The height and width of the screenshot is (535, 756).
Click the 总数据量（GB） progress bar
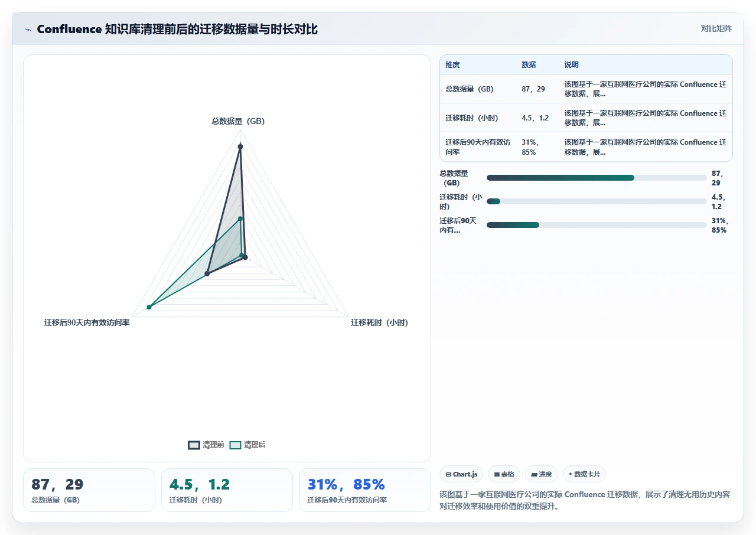point(597,178)
